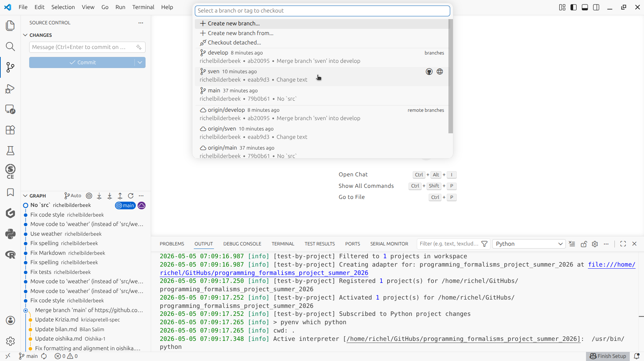Open the Selection menu

(63, 7)
